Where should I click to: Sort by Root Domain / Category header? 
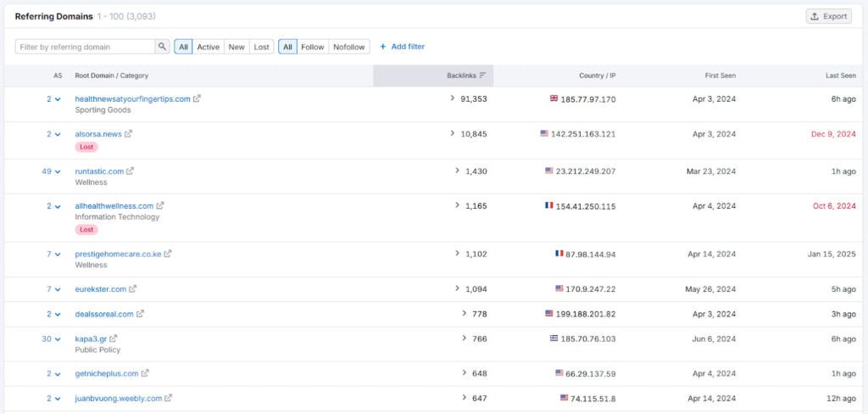pos(111,76)
